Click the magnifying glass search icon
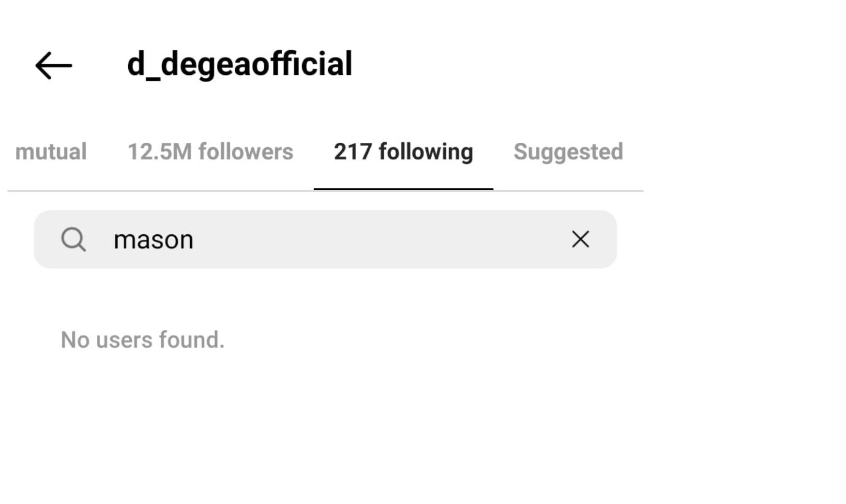The height and width of the screenshot is (504, 846). click(x=74, y=239)
